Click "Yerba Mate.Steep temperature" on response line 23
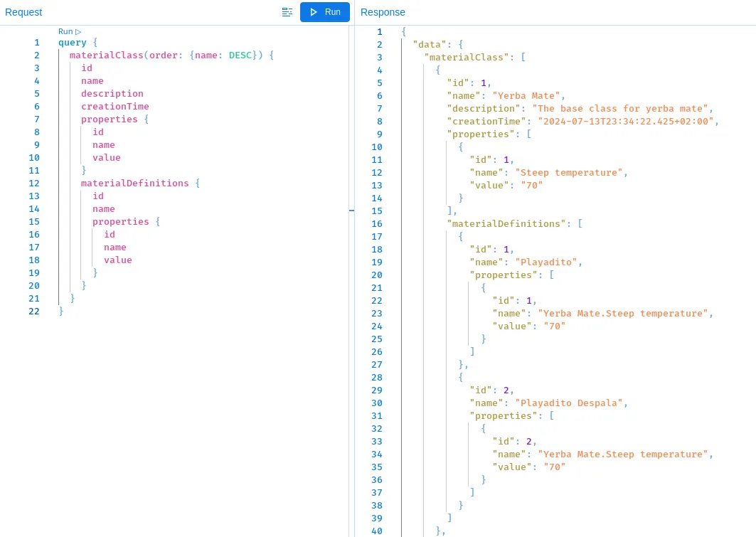Viewport: 756px width, 537px height. pyautogui.click(x=623, y=314)
